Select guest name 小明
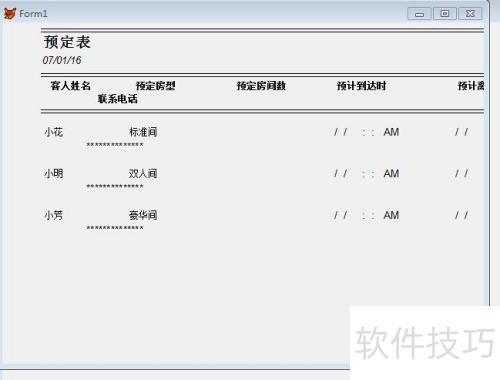500x380 pixels. (x=54, y=174)
